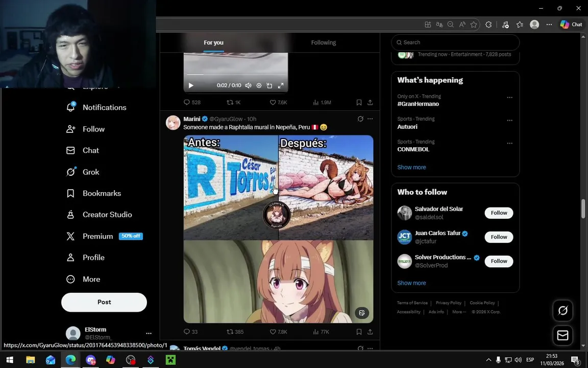Open Windows Start menu
The image size is (588, 368).
click(10, 360)
